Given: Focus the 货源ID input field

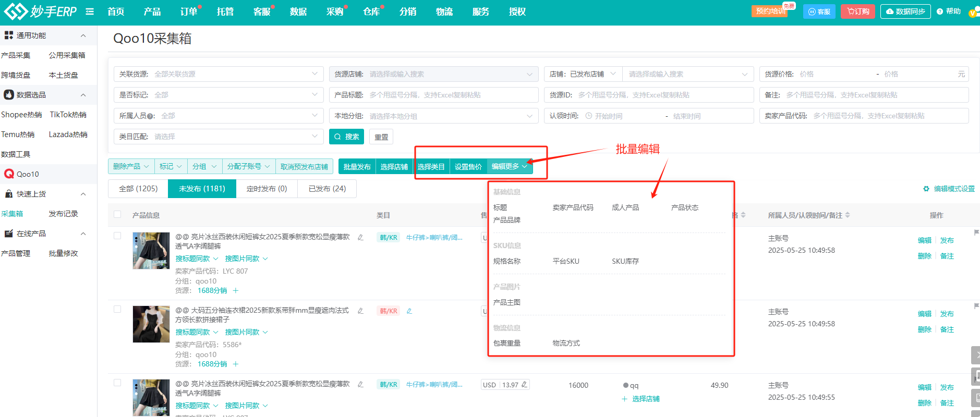Looking at the screenshot, I should (649, 95).
